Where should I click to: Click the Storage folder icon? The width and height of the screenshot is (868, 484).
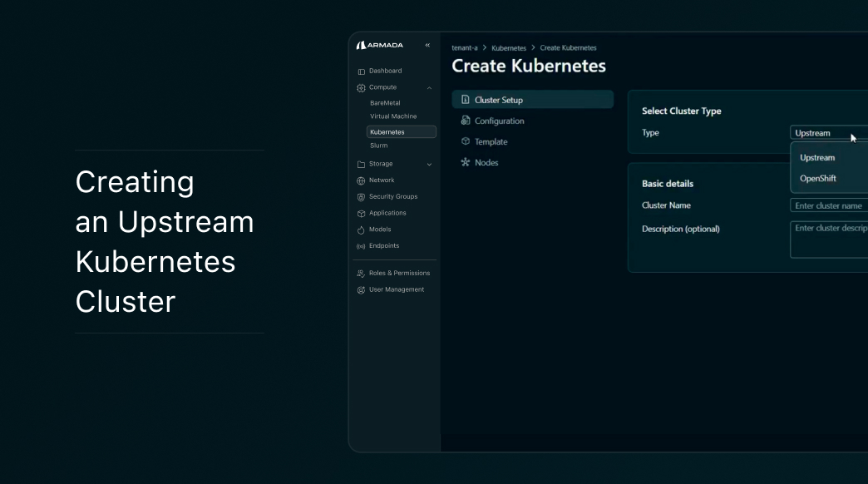(x=361, y=165)
